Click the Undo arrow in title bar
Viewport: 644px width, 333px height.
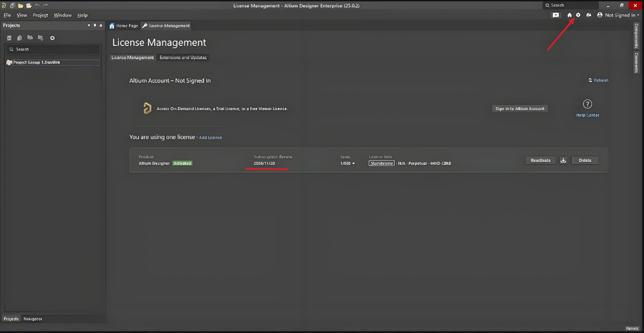[37, 5]
